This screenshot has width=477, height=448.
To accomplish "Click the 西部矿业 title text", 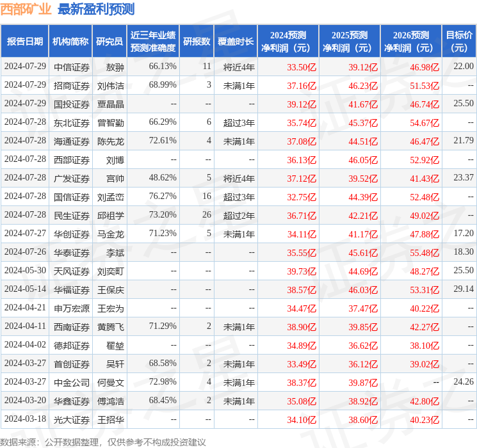I will click(x=26, y=9).
